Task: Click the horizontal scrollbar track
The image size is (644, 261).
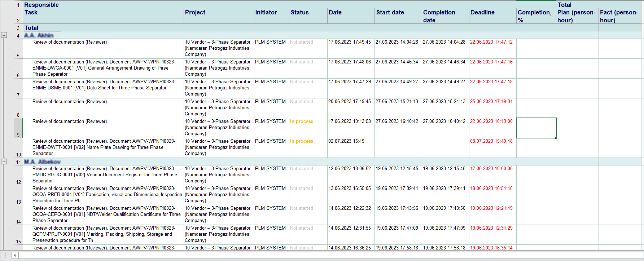Action: 325,256
